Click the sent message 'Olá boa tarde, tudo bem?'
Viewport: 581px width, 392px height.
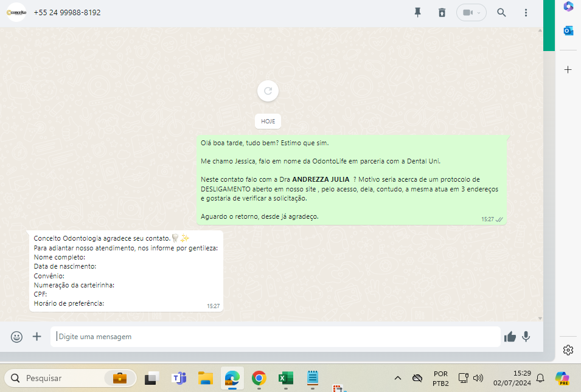point(265,143)
